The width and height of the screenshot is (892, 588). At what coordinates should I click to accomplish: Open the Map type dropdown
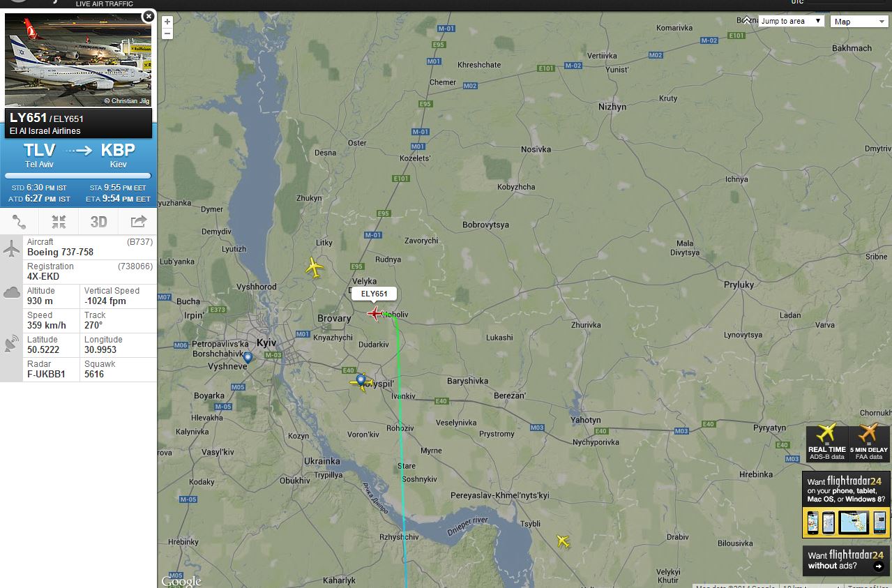point(859,22)
